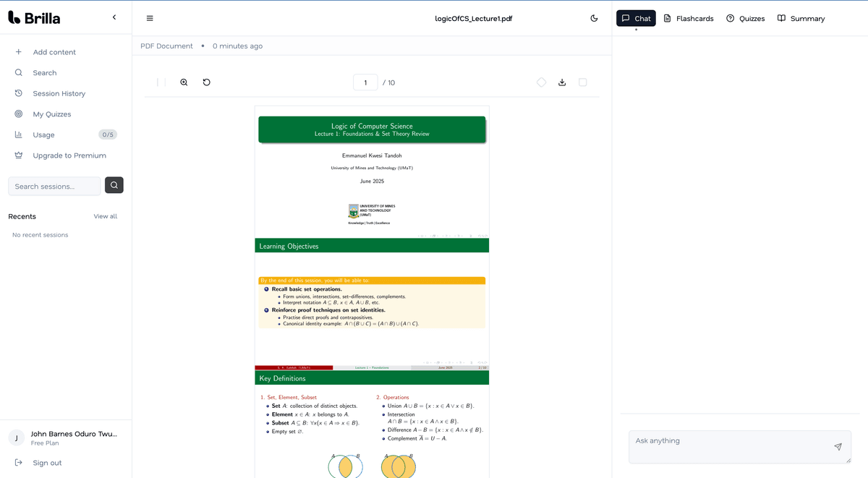This screenshot has height=478, width=868.
Task: Click the PDF page number field
Action: tap(365, 82)
